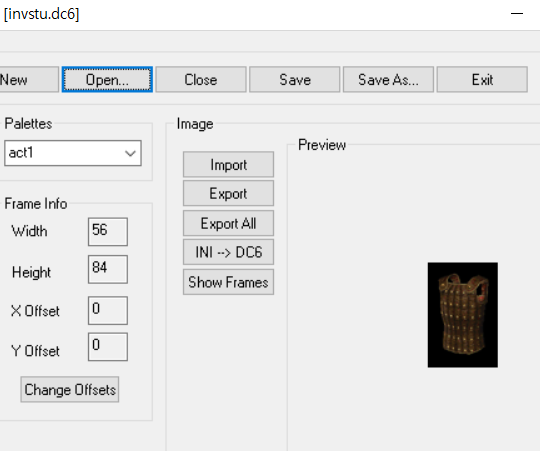Click the New button
Viewport: 540px width, 451px height.
tap(29, 80)
